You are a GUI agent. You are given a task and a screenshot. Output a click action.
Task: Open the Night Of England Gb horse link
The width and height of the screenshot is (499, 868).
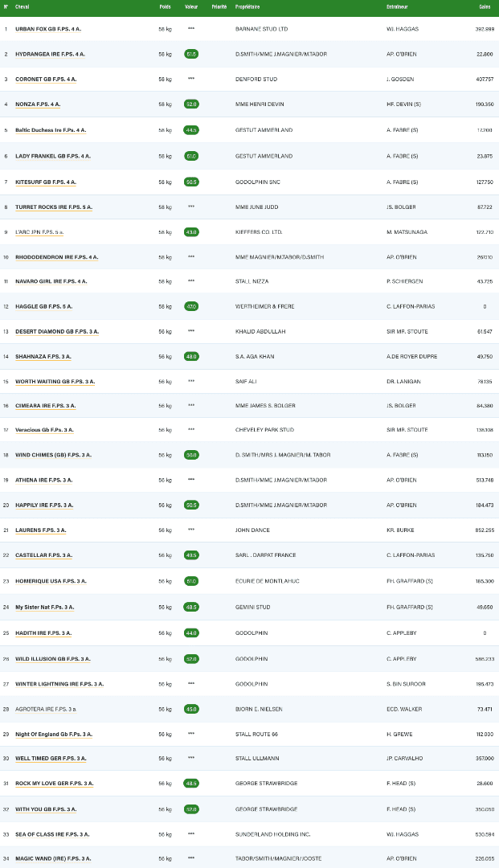54,734
